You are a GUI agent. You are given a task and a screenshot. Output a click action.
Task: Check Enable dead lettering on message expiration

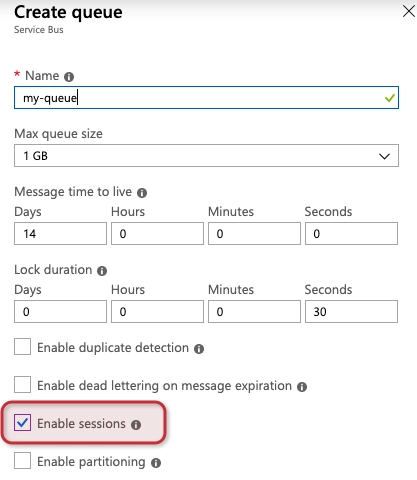(x=22, y=385)
